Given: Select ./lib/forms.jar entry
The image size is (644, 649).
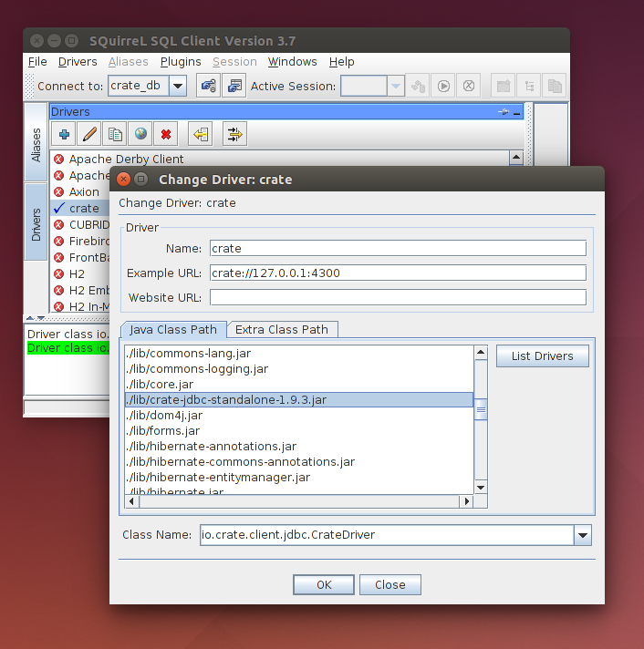Looking at the screenshot, I should pyautogui.click(x=299, y=431).
